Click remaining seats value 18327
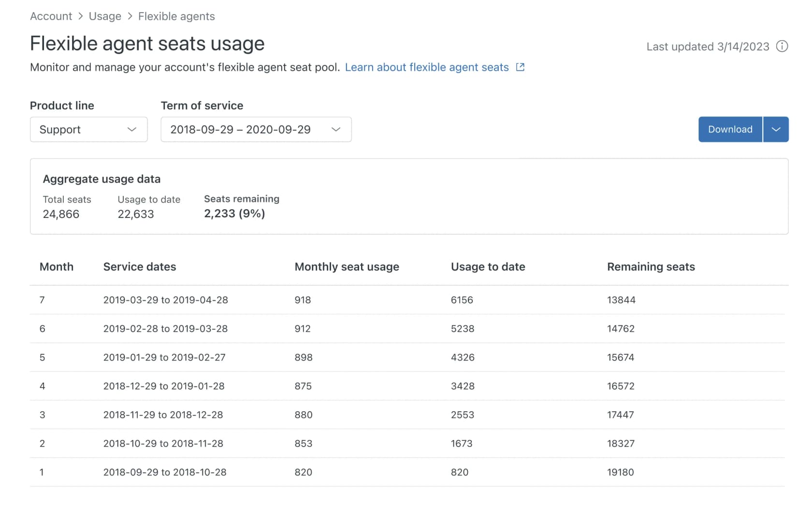Viewport: 812px width, 506px height. coord(621,444)
